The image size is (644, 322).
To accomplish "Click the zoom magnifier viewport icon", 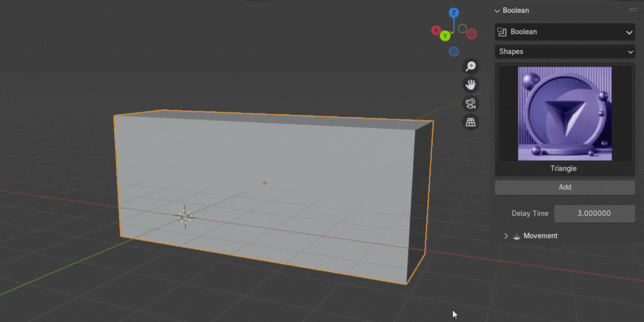I will point(471,66).
